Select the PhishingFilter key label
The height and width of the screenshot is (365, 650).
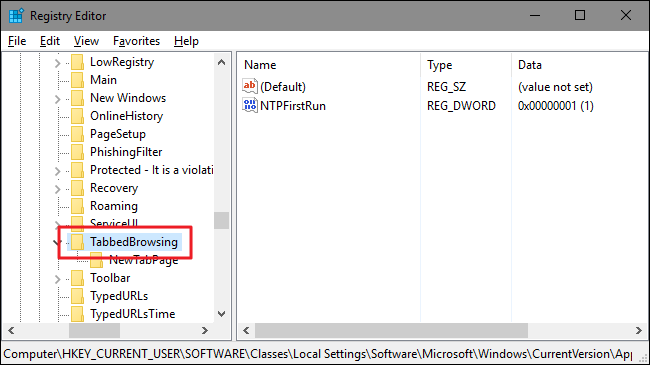[x=126, y=152]
